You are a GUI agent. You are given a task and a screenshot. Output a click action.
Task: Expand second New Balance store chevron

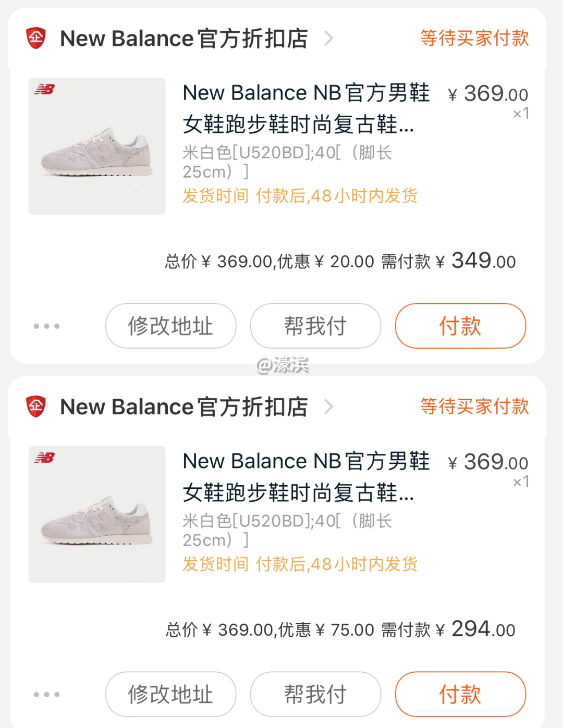(x=328, y=406)
